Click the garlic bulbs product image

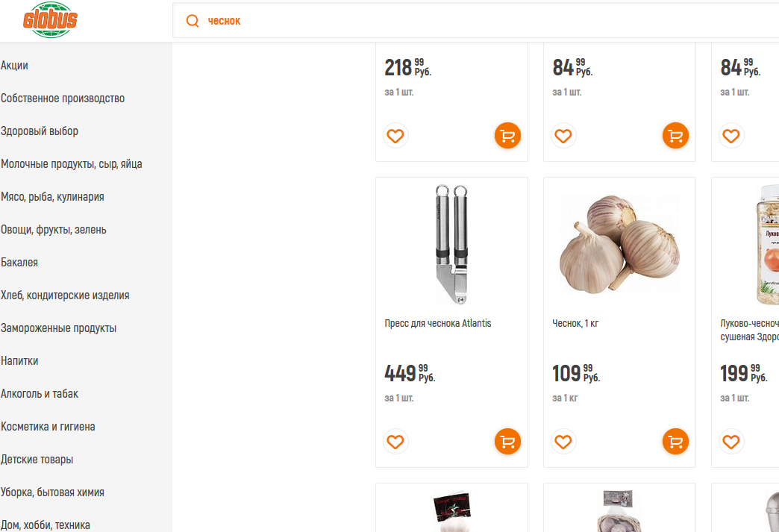click(x=619, y=243)
